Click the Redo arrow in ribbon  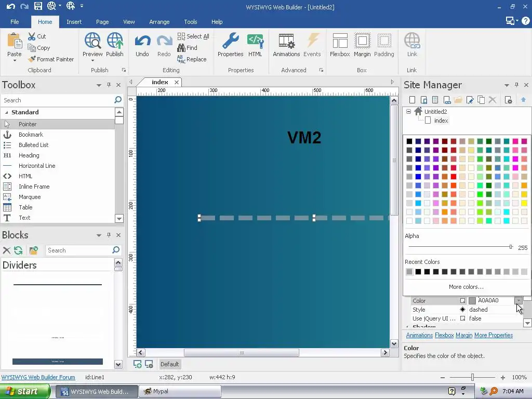(x=164, y=42)
